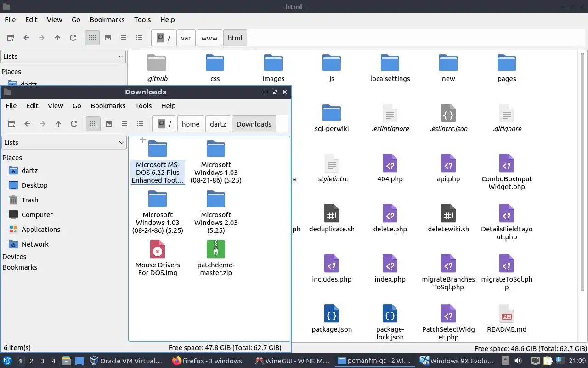Switch html window to thumbnail view
Viewport: 588px width, 368px height.
click(x=108, y=38)
